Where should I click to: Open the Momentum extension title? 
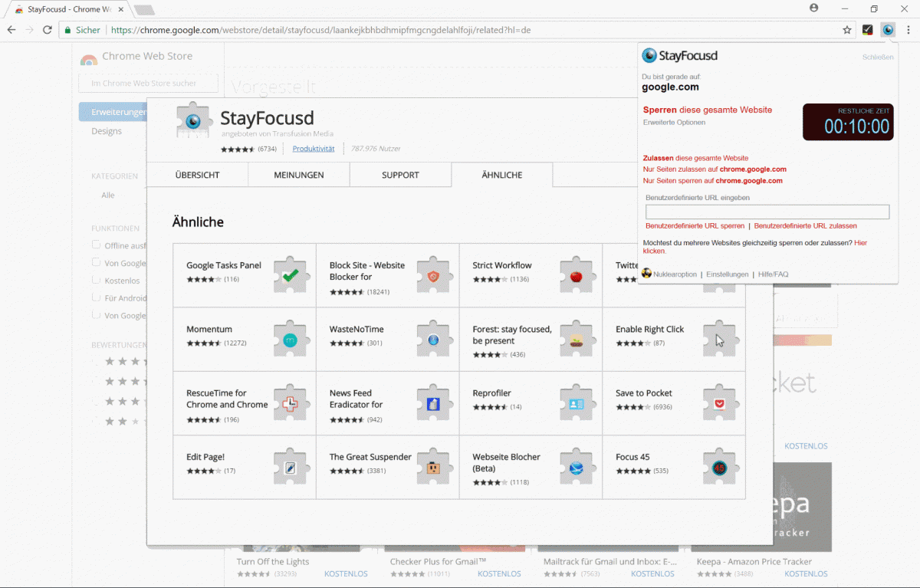[x=209, y=329]
